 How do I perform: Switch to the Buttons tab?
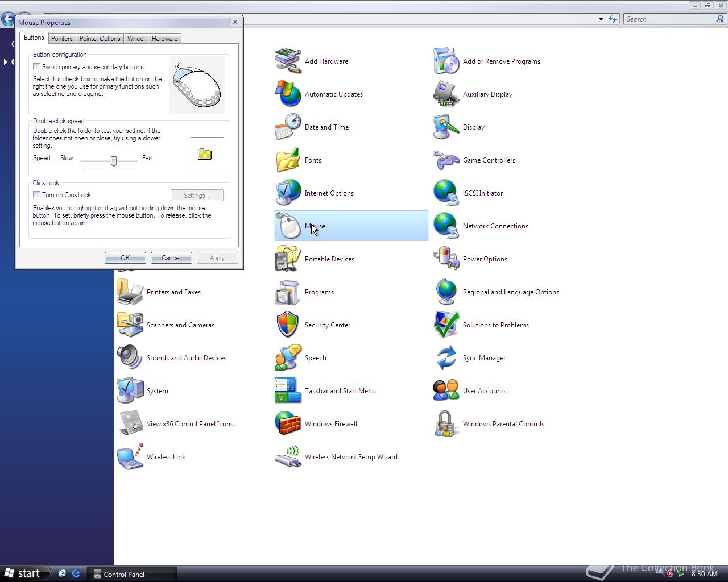(34, 38)
